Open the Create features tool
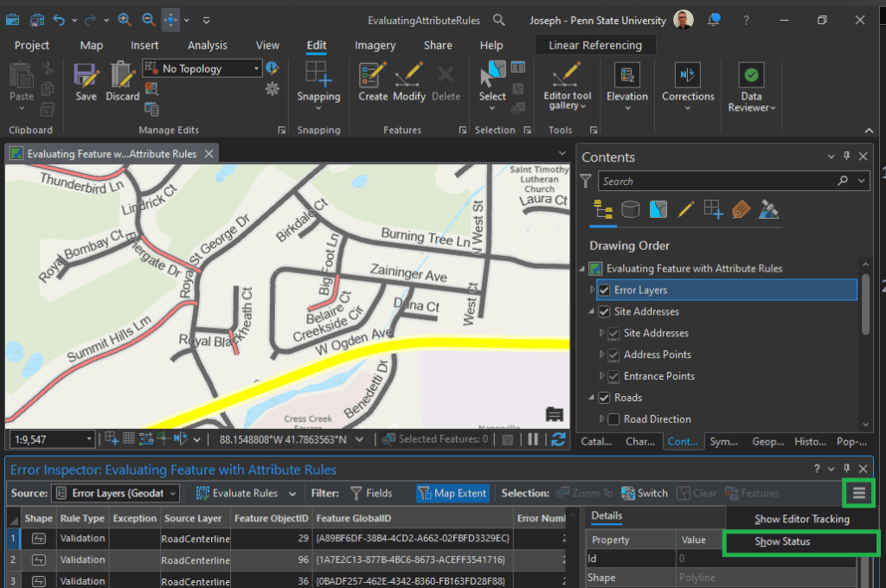 [x=373, y=75]
